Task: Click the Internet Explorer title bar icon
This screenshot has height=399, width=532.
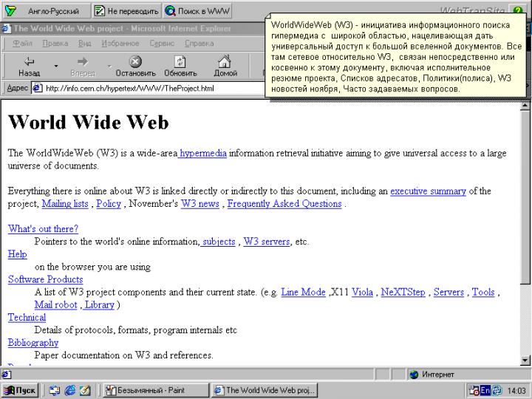Action: click(6, 29)
